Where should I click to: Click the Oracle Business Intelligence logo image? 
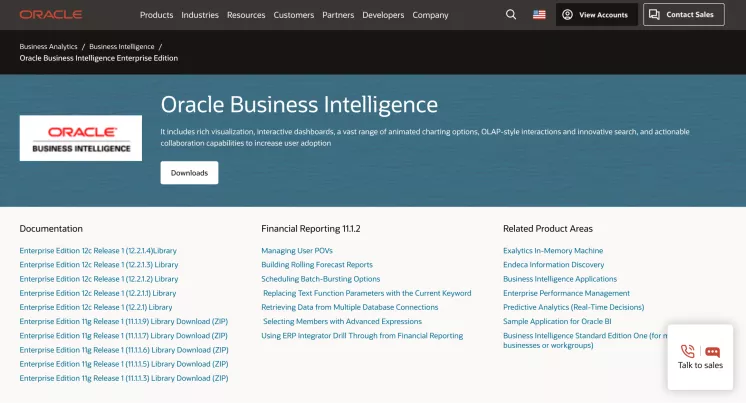click(x=81, y=138)
